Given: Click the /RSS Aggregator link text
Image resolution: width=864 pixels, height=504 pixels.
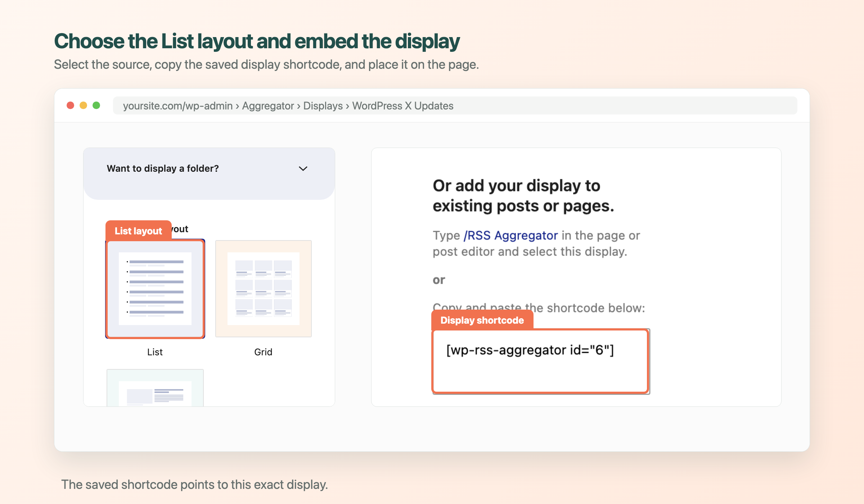Looking at the screenshot, I should coord(510,235).
